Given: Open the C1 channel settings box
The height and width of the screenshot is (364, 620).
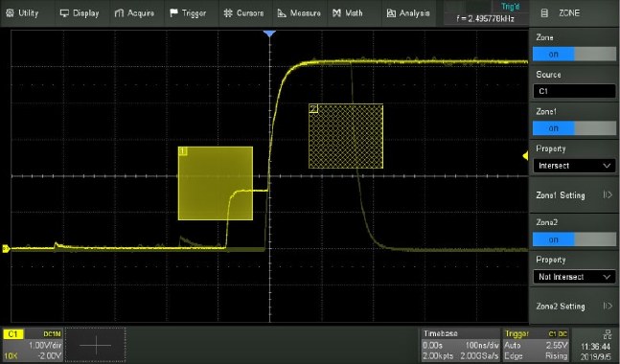Looking at the screenshot, I should point(33,345).
